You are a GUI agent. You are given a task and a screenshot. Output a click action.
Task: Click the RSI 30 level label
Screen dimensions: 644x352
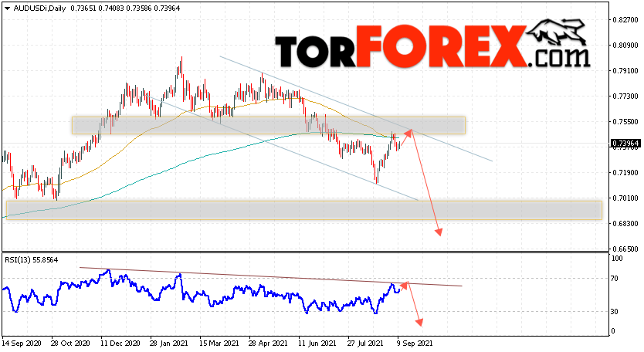click(614, 312)
